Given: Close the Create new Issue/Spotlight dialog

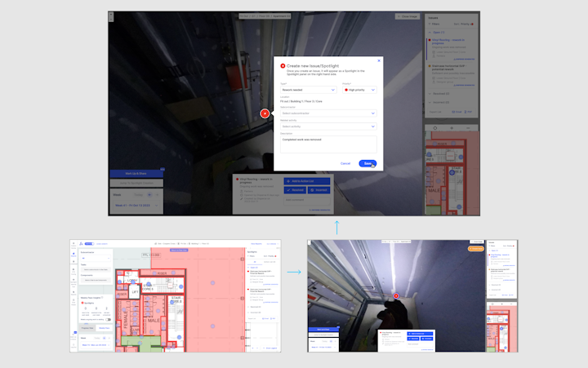Looking at the screenshot, I should tap(379, 60).
